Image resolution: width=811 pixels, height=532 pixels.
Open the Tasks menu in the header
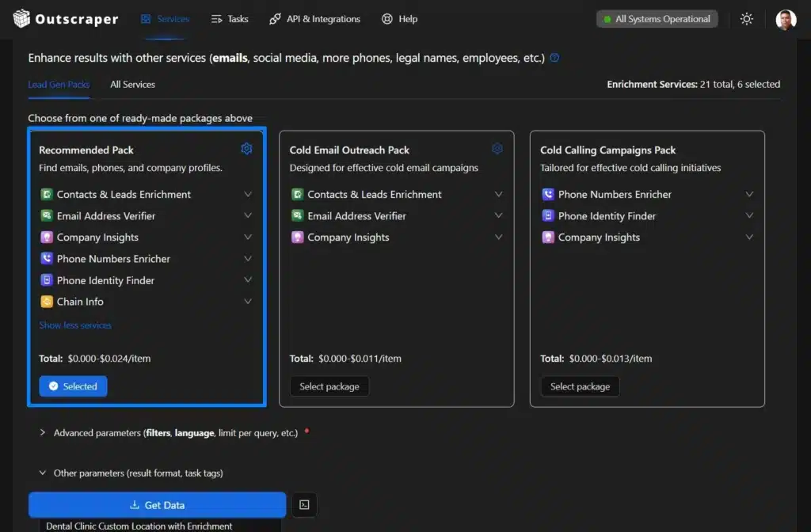tap(230, 18)
